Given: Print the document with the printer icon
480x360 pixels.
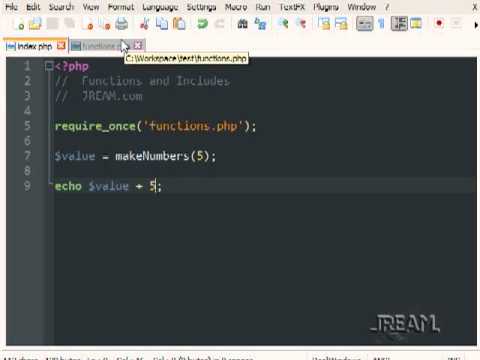Looking at the screenshot, I should click(122, 24).
